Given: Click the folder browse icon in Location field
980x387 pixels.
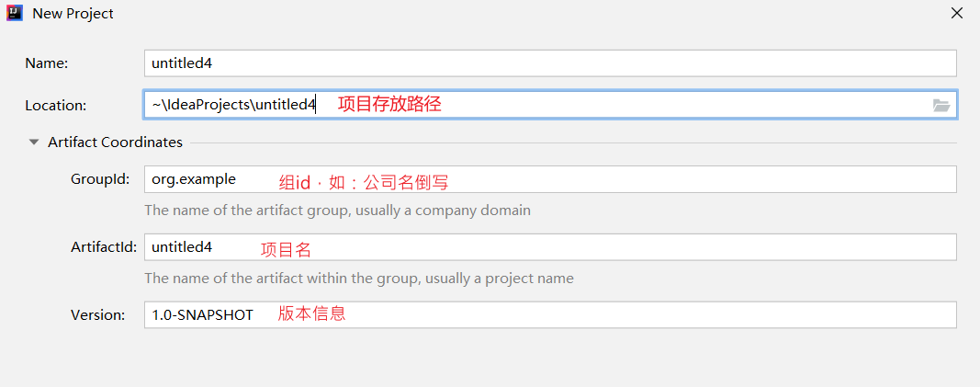Looking at the screenshot, I should click(941, 106).
